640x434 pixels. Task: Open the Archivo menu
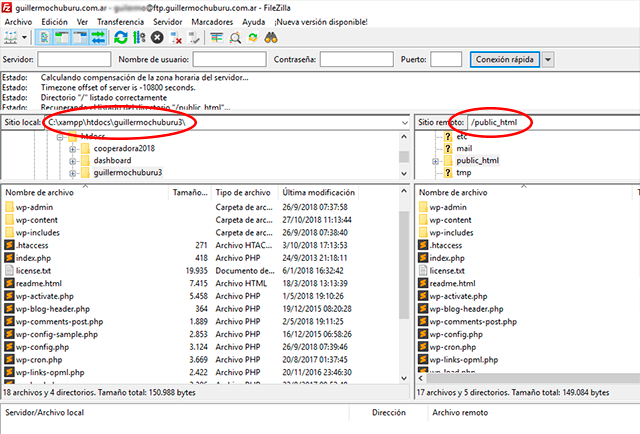point(18,22)
